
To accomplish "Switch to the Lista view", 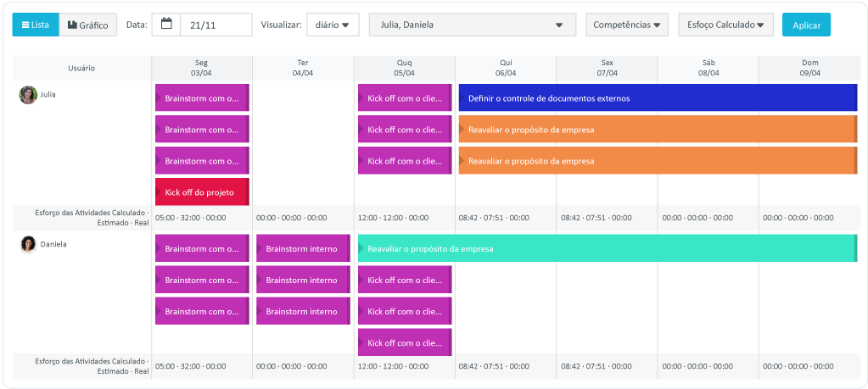I will point(35,25).
